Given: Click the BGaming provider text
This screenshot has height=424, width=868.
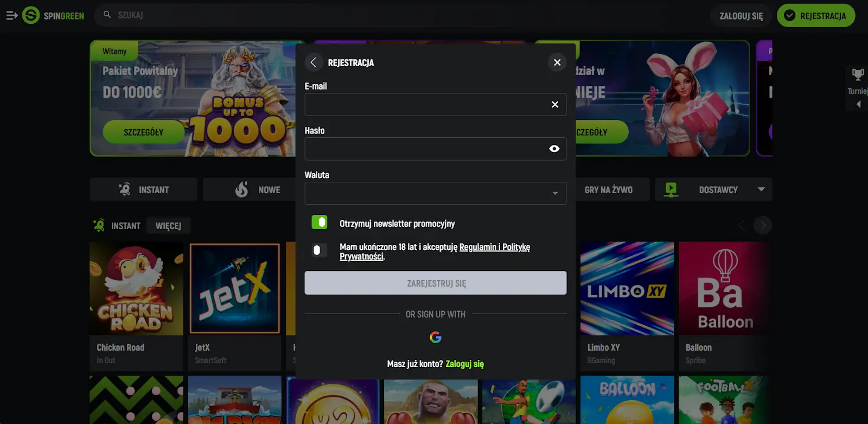Looking at the screenshot, I should tap(601, 360).
